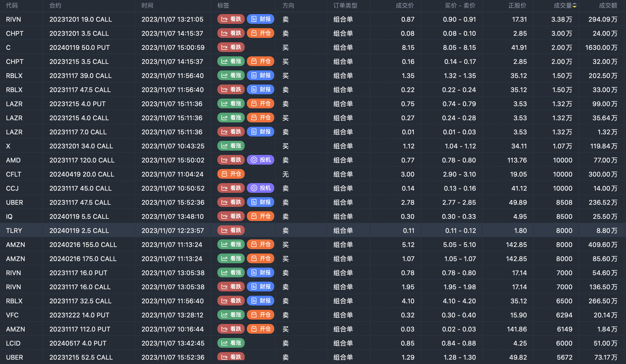Sort by the 时间 column header
This screenshot has width=626, height=364.
coord(147,6)
